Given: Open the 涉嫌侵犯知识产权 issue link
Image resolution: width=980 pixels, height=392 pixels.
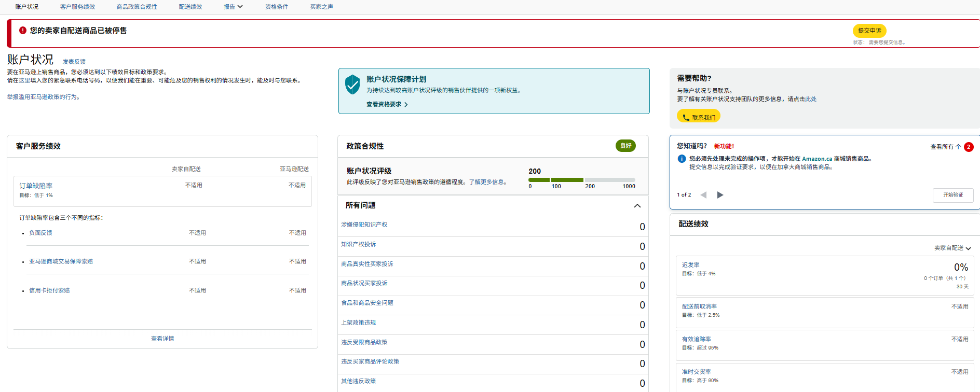Looking at the screenshot, I should point(364,225).
